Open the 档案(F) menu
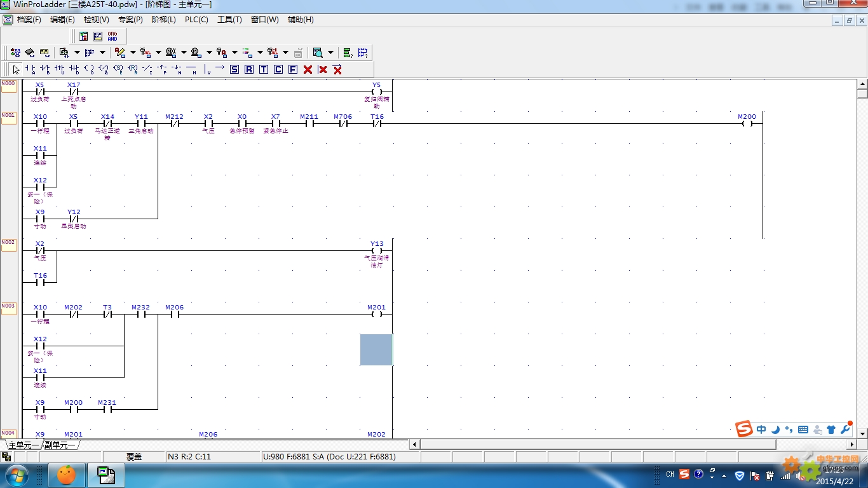The width and height of the screenshot is (868, 488). coord(29,20)
